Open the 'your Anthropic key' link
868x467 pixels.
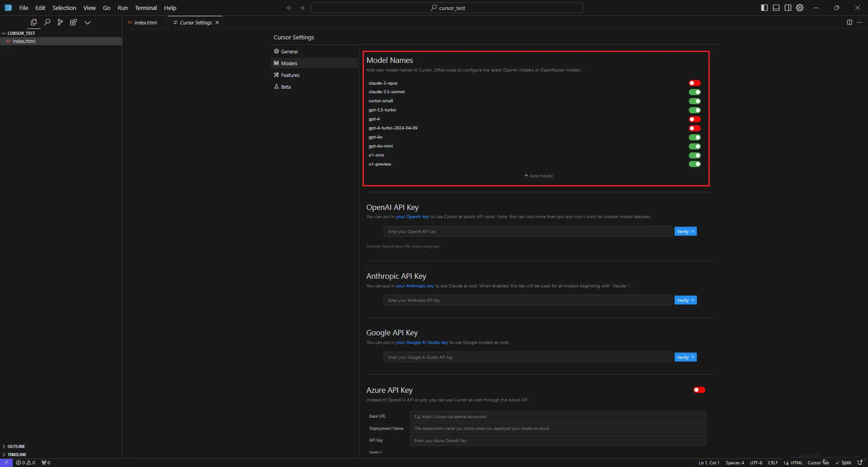tap(415, 286)
